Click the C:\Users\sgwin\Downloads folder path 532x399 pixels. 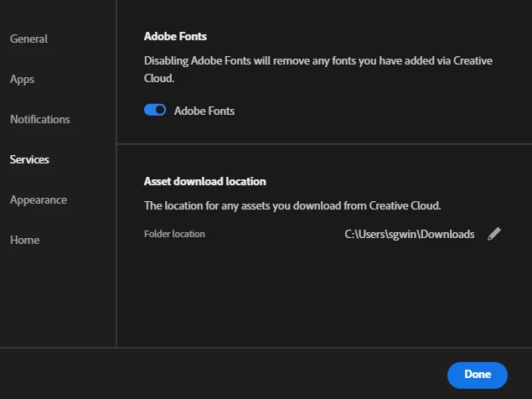[x=410, y=234]
